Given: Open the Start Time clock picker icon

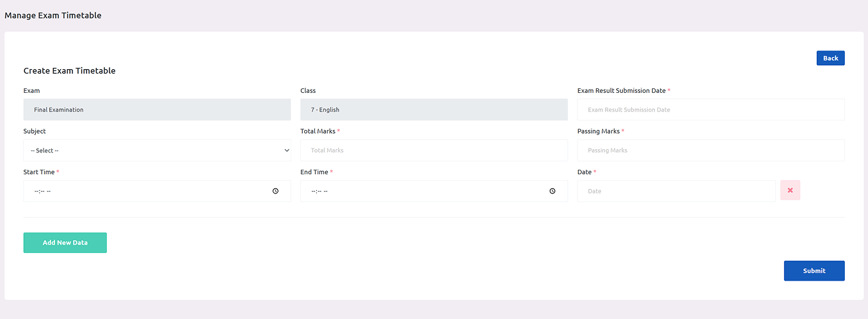Looking at the screenshot, I should click(x=275, y=191).
